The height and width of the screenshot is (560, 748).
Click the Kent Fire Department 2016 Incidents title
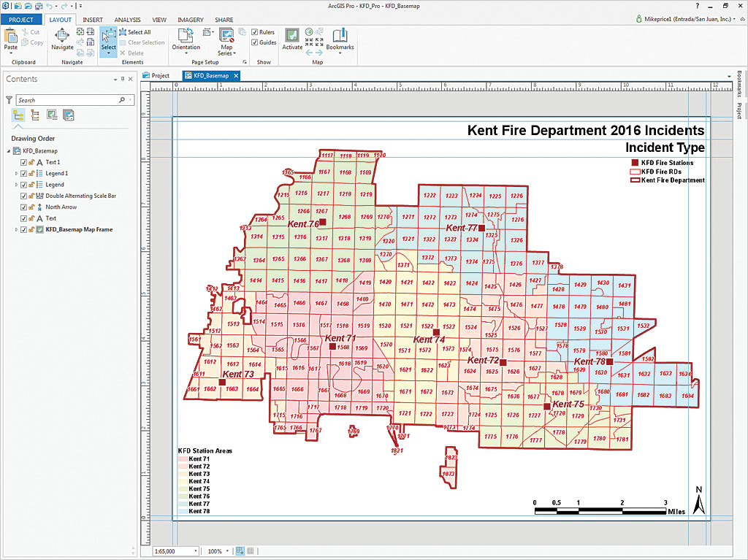click(x=586, y=131)
